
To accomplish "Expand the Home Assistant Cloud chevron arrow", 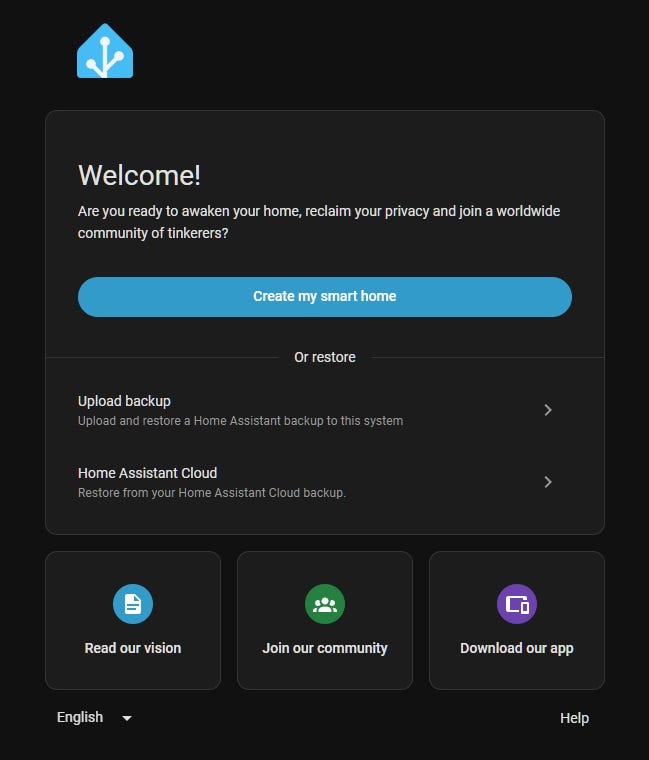I will [x=548, y=482].
